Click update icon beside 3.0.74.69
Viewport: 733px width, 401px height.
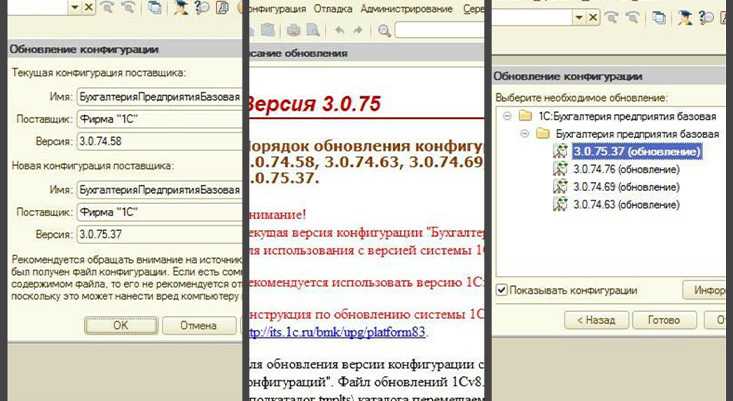561,186
